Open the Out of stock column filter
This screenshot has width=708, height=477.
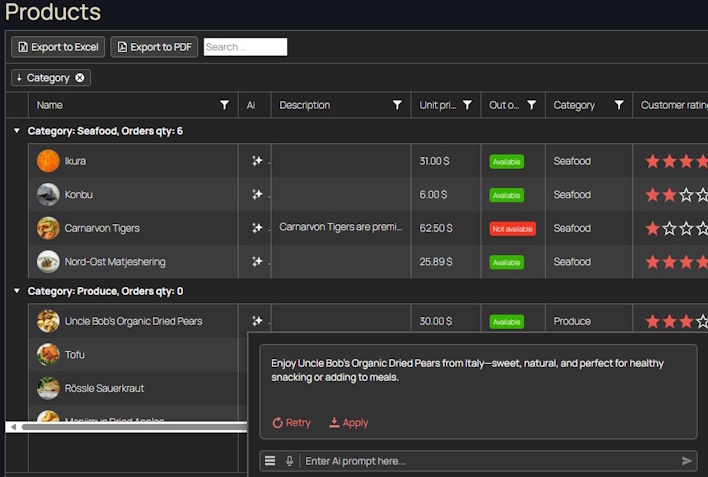(531, 105)
